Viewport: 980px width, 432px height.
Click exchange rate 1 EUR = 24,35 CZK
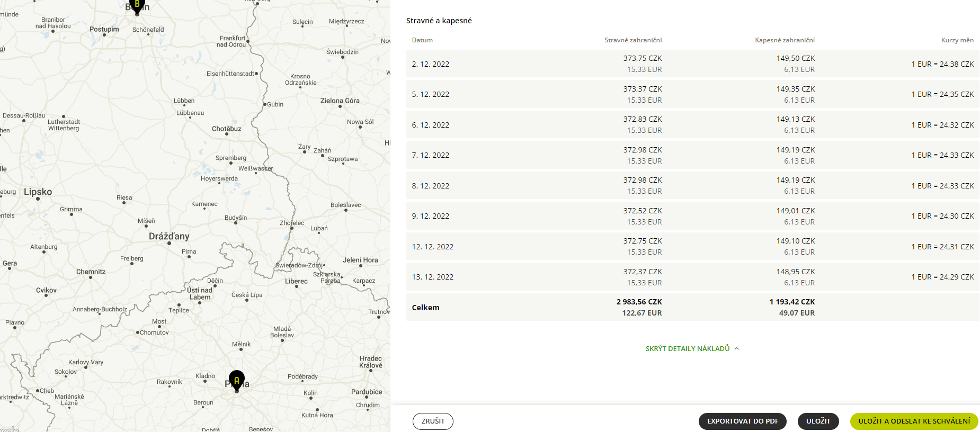coord(942,94)
